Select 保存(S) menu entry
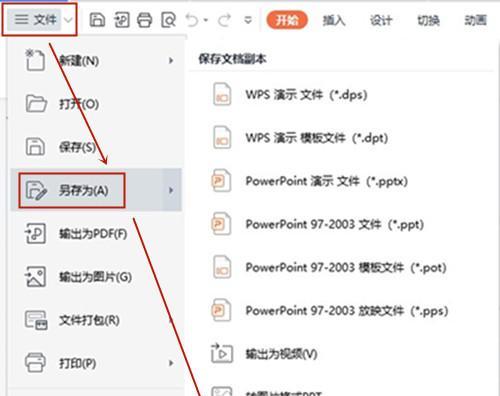The width and height of the screenshot is (500, 396). (97, 147)
